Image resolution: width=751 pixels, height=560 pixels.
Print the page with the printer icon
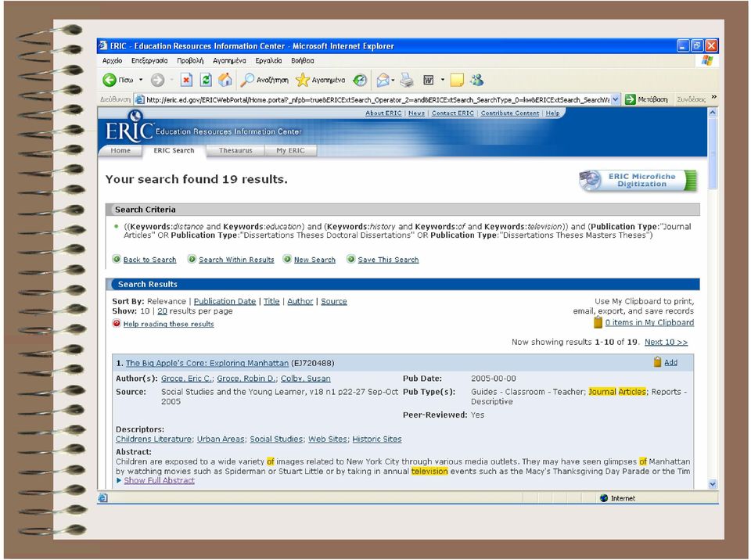click(x=407, y=80)
